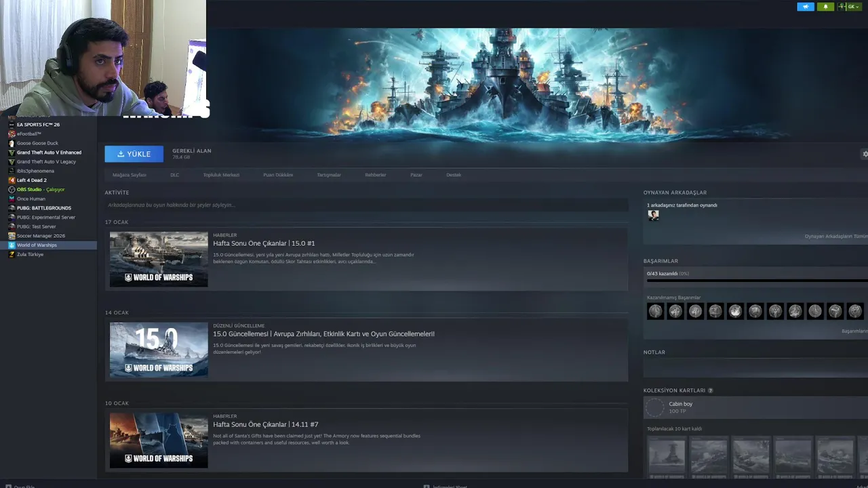
Task: Select Grand Theft Auto V Enhanced
Action: [x=49, y=152]
